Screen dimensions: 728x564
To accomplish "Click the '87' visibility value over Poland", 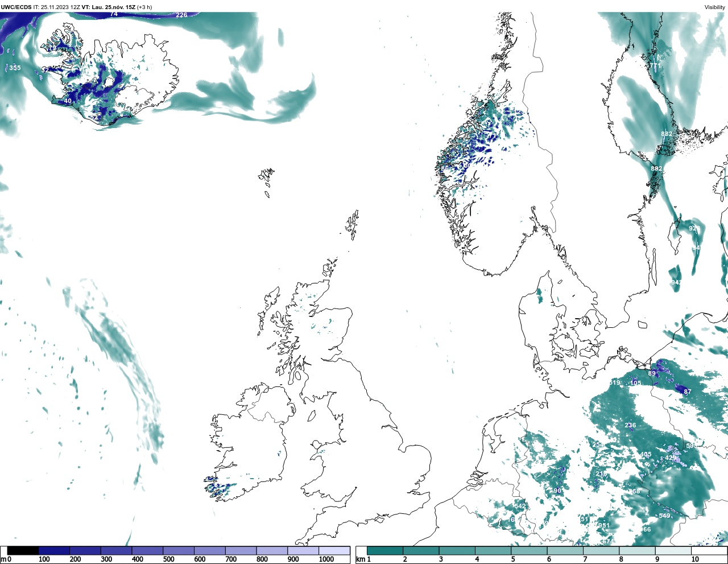I will click(688, 392).
